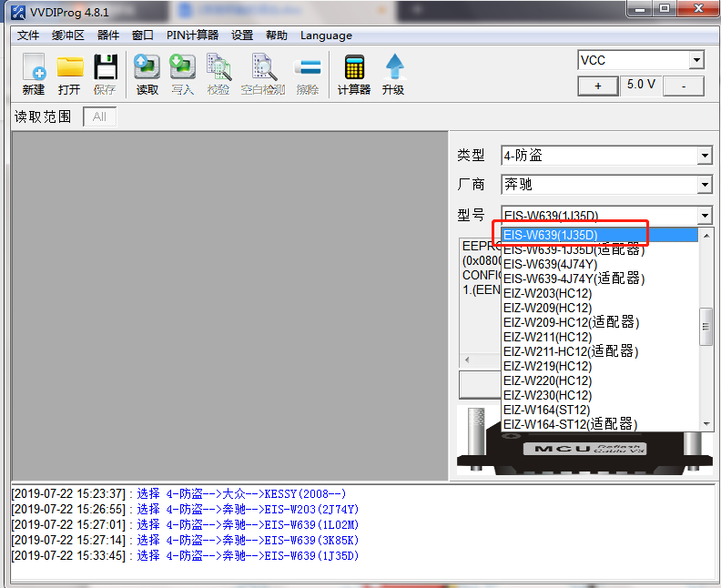Viewport: 721px width, 588px height.
Task: Increase voltage with the + button
Action: 598,86
